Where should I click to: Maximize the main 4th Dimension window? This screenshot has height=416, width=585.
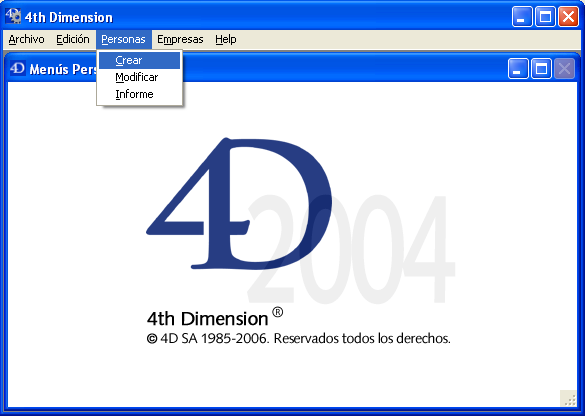[545, 17]
